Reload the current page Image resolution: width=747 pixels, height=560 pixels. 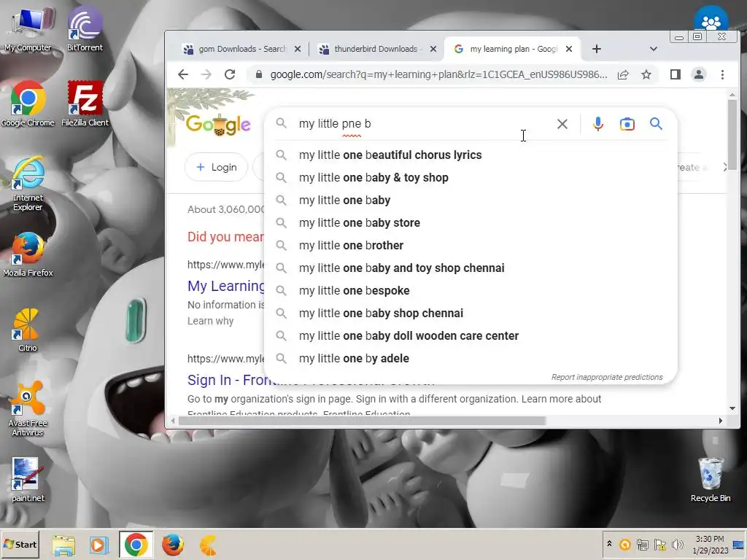pos(230,74)
